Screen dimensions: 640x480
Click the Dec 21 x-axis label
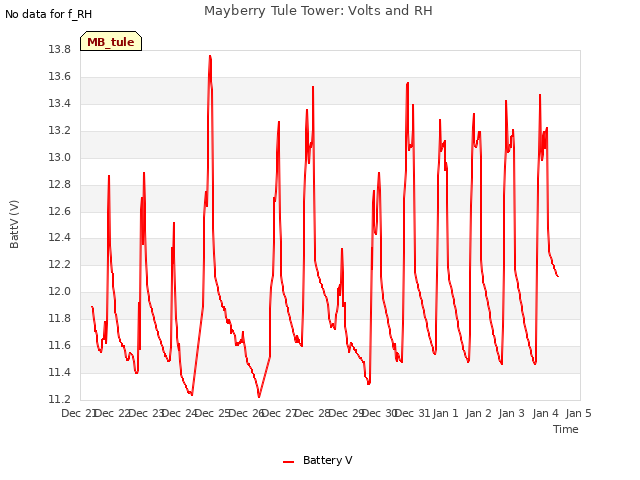79,413
